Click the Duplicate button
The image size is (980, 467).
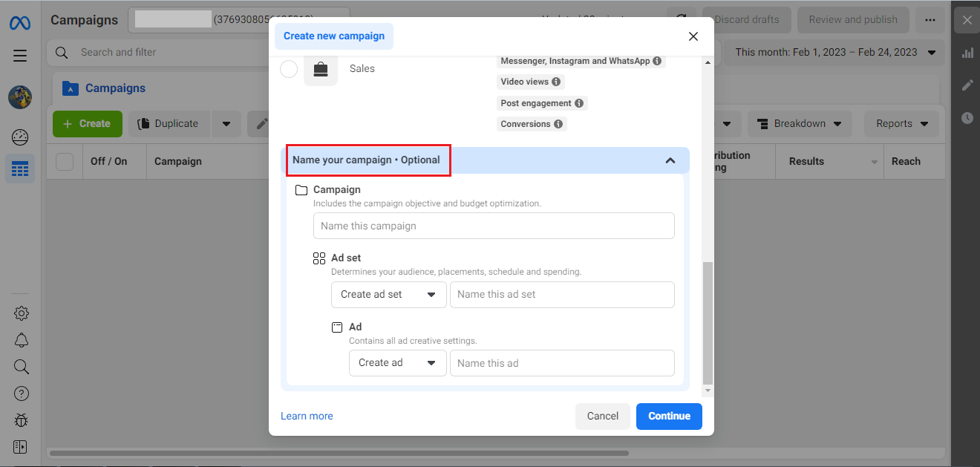click(x=169, y=124)
